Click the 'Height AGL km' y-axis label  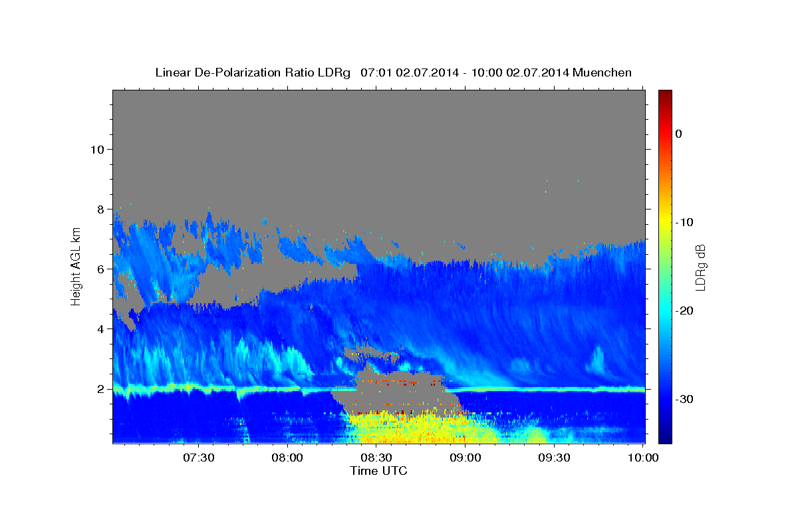(x=76, y=267)
